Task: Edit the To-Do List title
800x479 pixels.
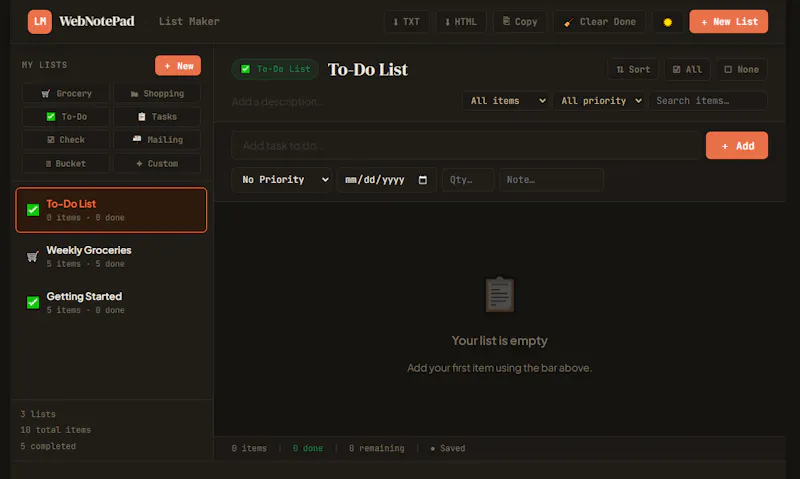Action: (367, 69)
